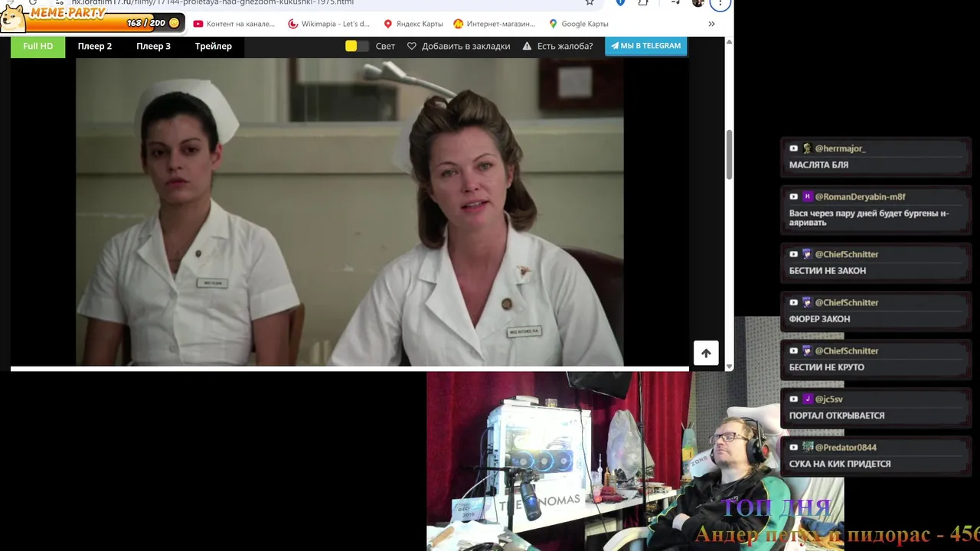
Task: Click the username @RomanDeryabin-m8f in chat
Action: click(x=860, y=197)
